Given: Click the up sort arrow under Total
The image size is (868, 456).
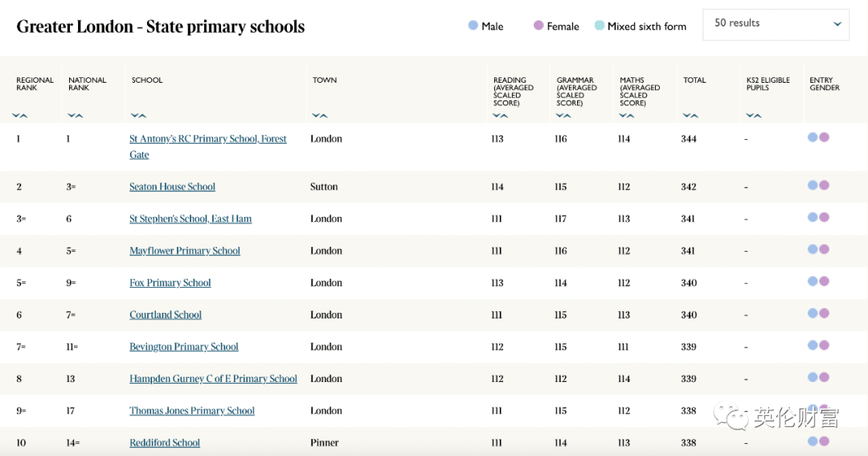Looking at the screenshot, I should (694, 116).
